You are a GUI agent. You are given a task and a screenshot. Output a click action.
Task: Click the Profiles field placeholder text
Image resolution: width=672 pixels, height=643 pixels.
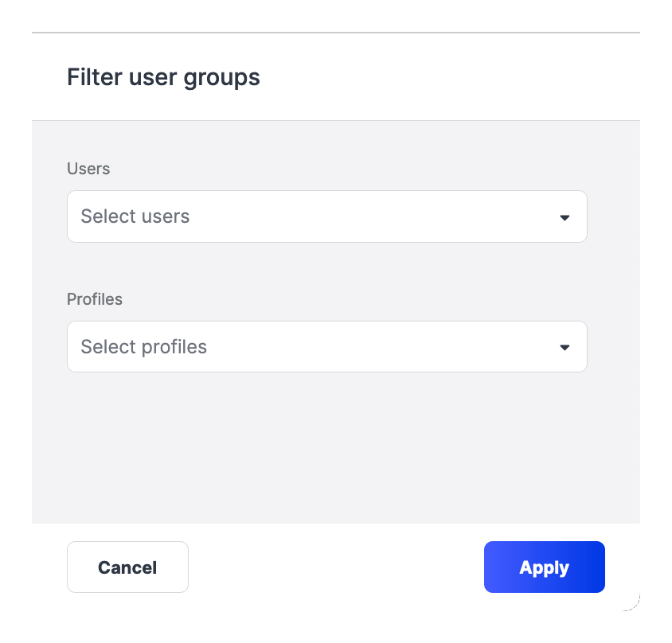[x=143, y=347]
